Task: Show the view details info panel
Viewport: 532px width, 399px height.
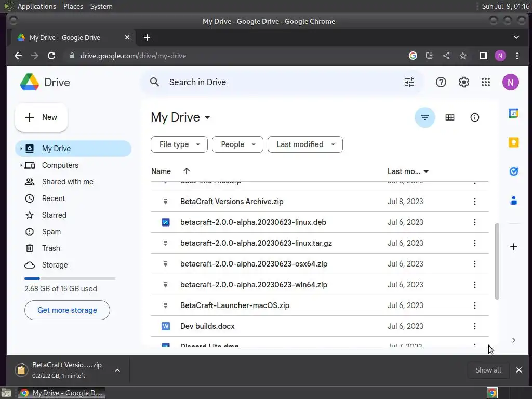Action: tap(474, 117)
